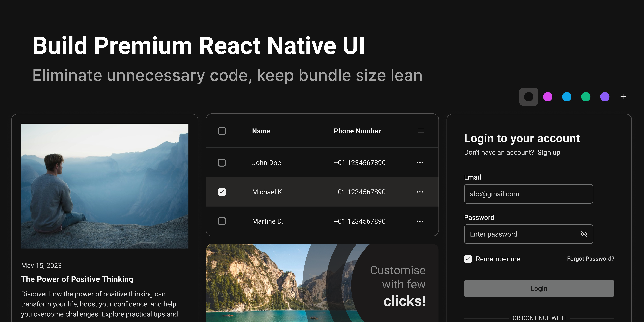The image size is (644, 322).
Task: Click the Phone Number column header
Action: click(357, 131)
